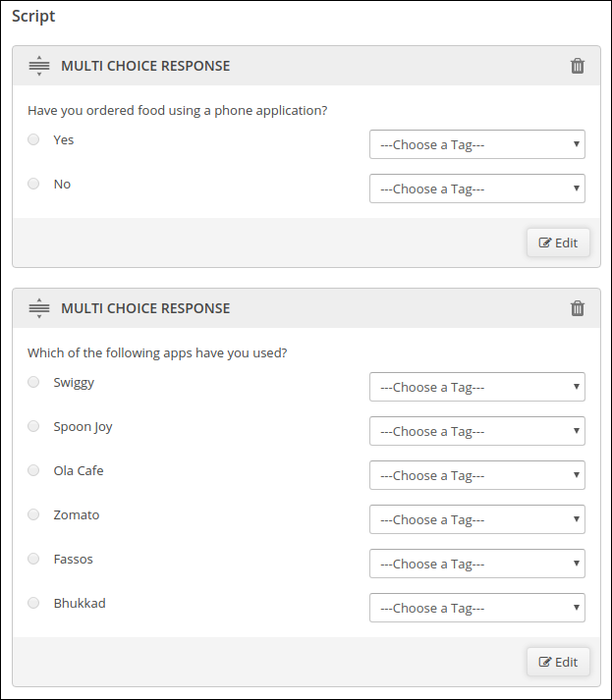This screenshot has width=612, height=700.
Task: Grab the reorder handle of the apps question block
Action: pyautogui.click(x=39, y=308)
